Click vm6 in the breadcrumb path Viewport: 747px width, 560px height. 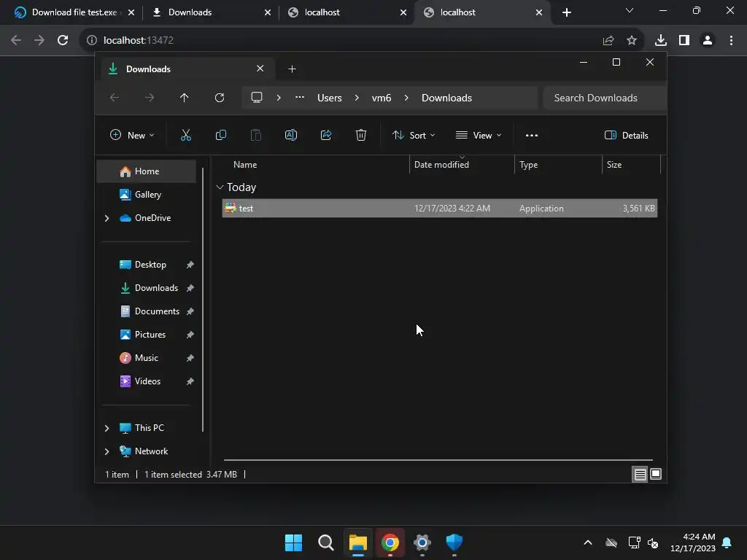[x=382, y=98]
